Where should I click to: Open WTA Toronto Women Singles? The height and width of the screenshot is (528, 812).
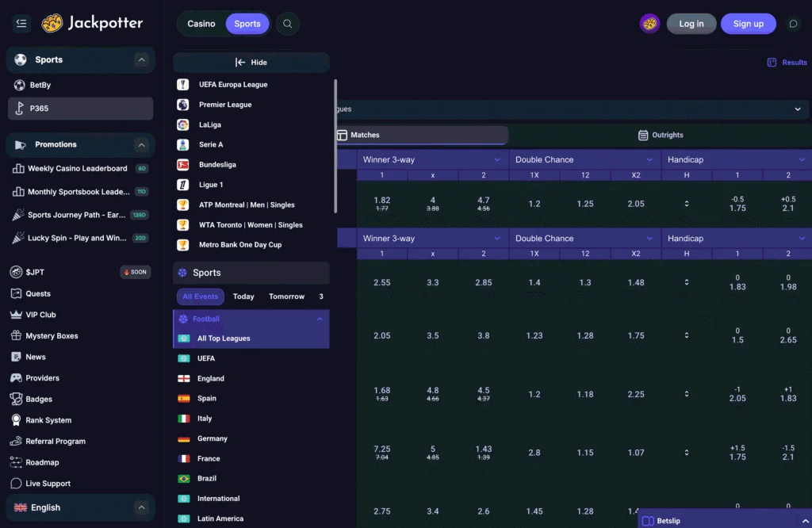click(253, 224)
